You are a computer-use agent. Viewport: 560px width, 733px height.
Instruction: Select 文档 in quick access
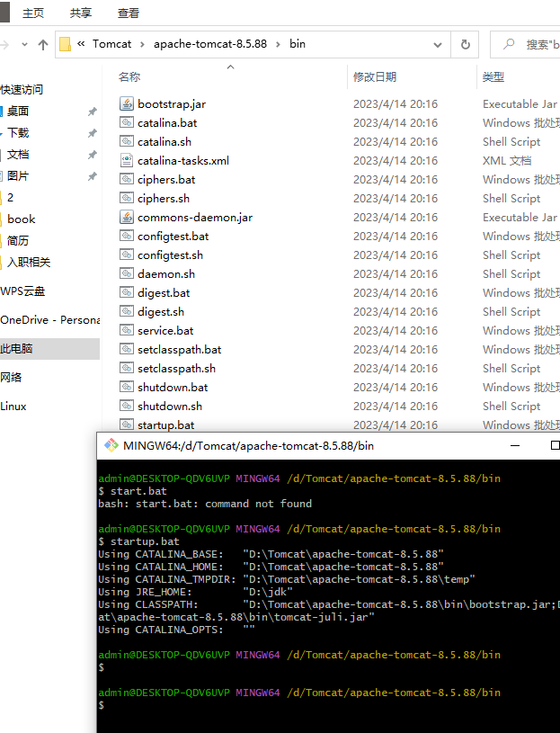[18, 155]
